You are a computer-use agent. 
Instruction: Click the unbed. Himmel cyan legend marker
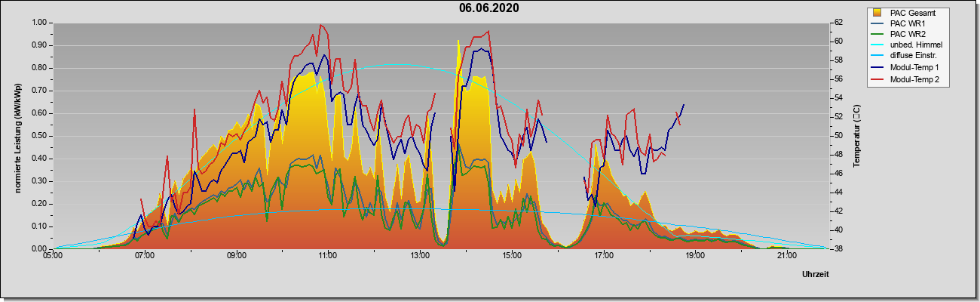pyautogui.click(x=877, y=46)
